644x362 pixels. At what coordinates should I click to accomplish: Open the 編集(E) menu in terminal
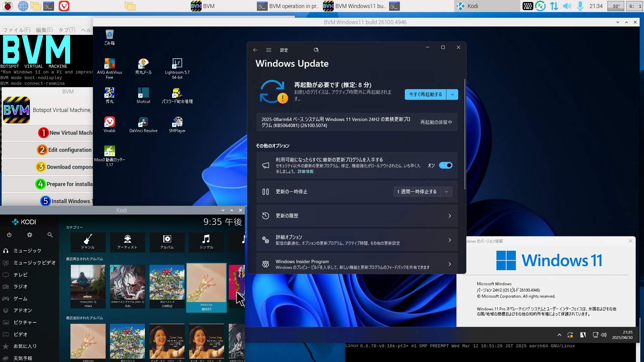click(x=44, y=30)
